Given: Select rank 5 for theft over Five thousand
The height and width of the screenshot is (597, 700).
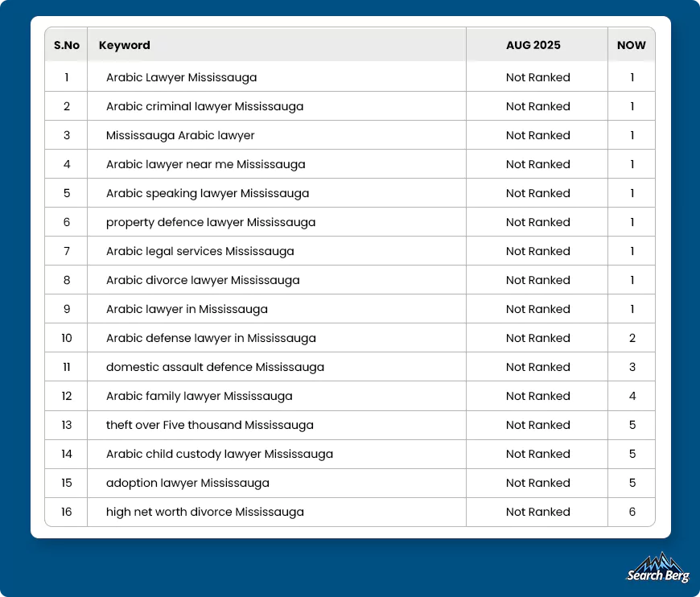Looking at the screenshot, I should 631,425.
